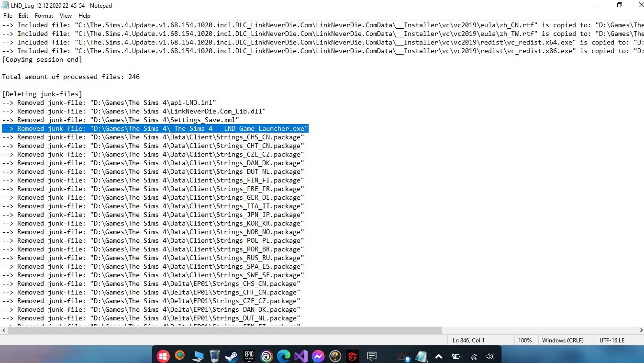
Task: Open the Format menu
Action: 44,15
